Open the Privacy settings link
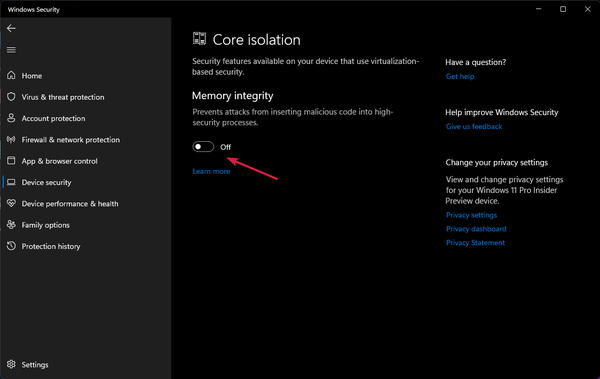600x379 pixels. point(471,215)
